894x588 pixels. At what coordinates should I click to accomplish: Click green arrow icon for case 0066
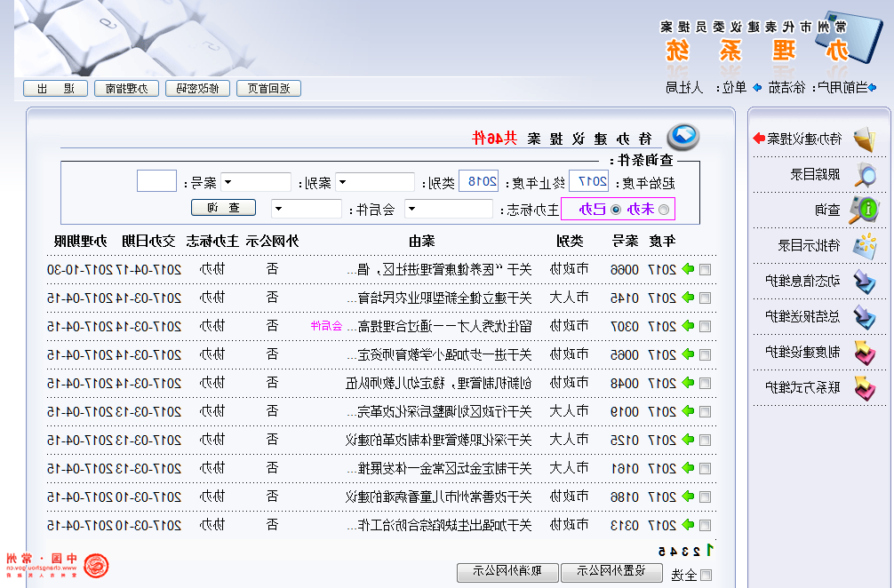point(688,269)
